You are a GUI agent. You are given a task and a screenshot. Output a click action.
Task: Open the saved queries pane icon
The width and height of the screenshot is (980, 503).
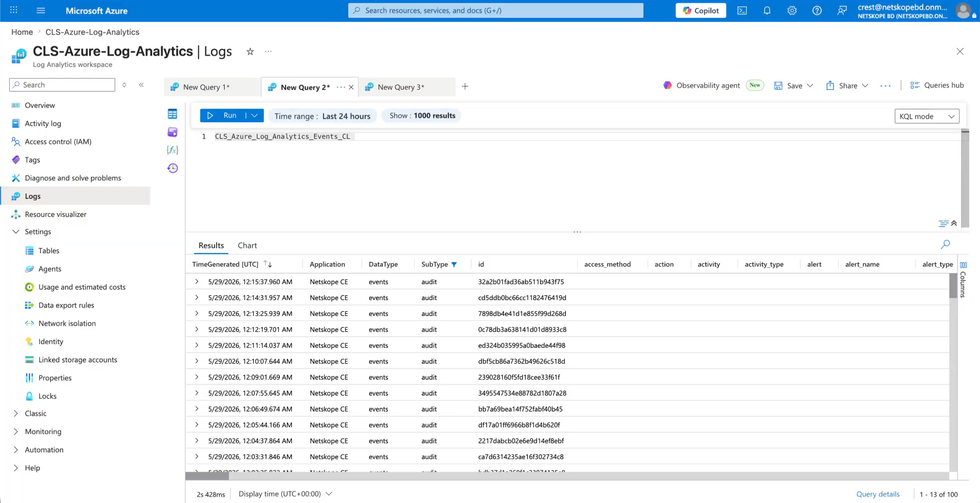pos(173,132)
